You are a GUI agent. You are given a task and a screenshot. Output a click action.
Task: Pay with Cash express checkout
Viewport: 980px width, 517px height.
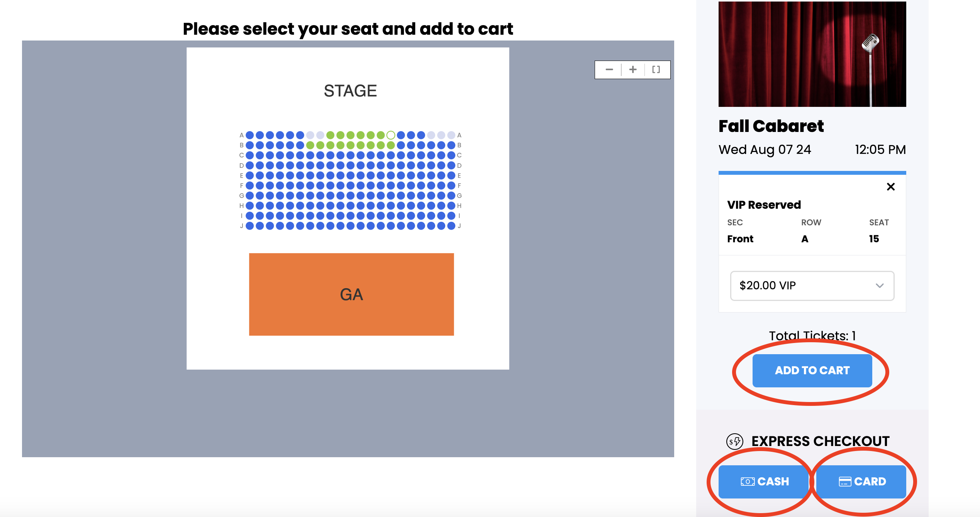click(764, 482)
